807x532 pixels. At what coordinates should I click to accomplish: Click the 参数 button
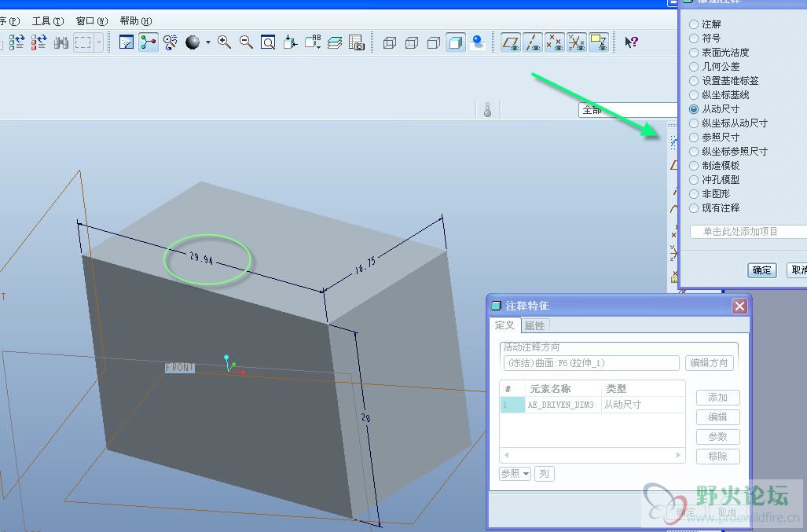[x=717, y=437]
